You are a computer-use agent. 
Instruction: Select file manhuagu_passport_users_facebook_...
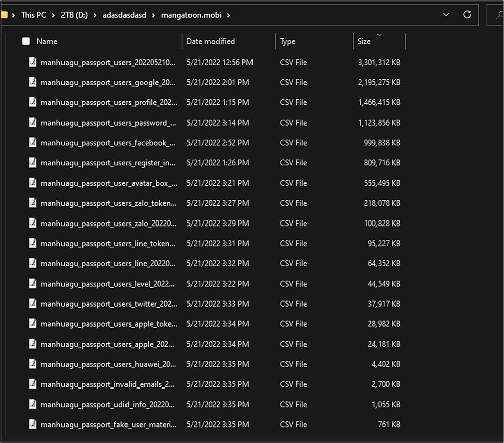tap(108, 142)
